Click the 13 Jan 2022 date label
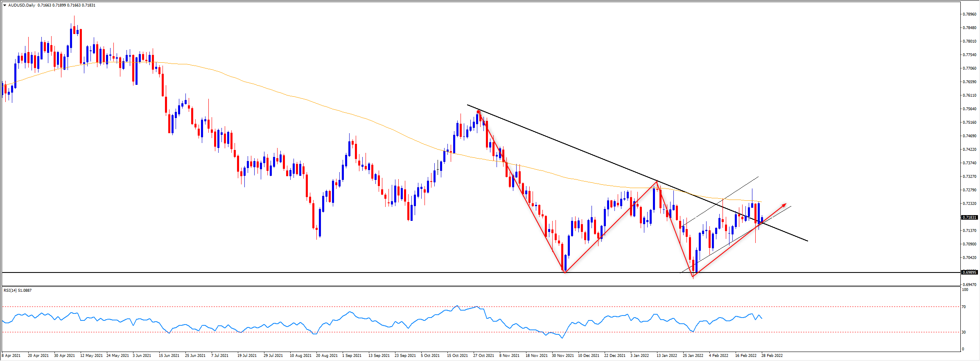This screenshot has height=361, width=980. pyautogui.click(x=667, y=355)
